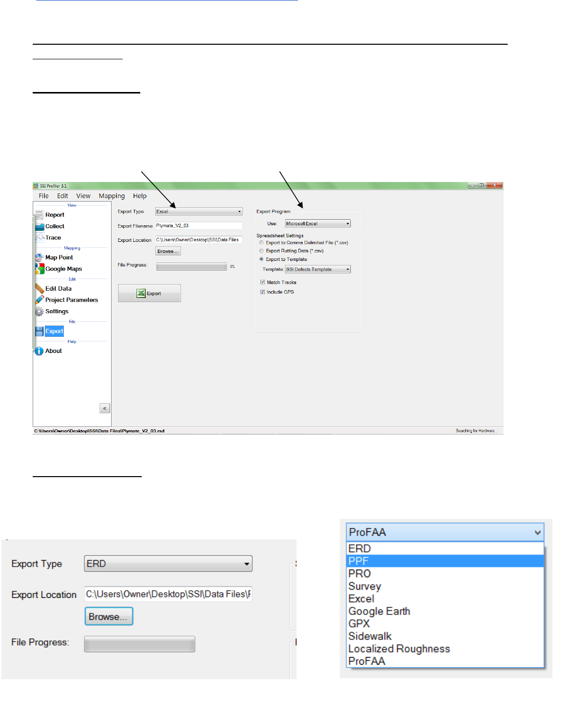Select Excel in the open export type list
This screenshot has height=728, width=565.
445,599
